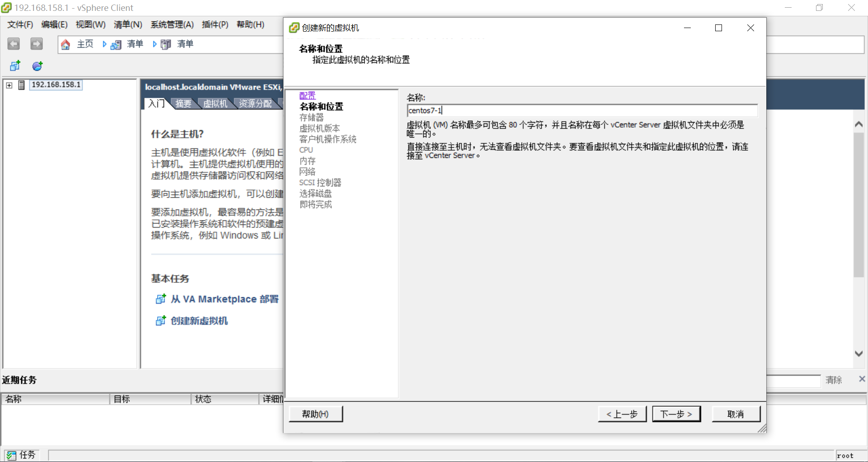Click the vSphere Client title bar icon
This screenshot has height=462, width=868.
point(6,8)
